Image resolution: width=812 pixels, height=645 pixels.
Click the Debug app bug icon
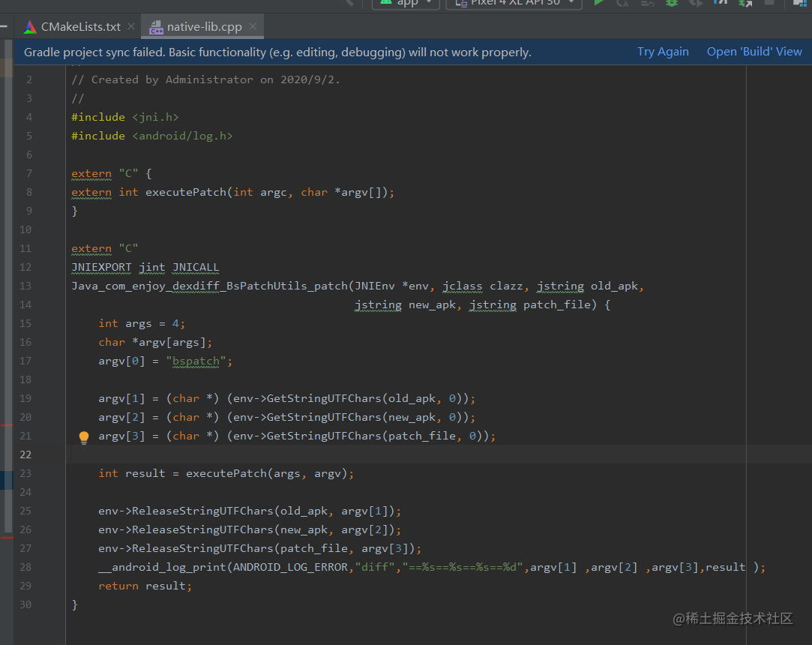point(670,5)
